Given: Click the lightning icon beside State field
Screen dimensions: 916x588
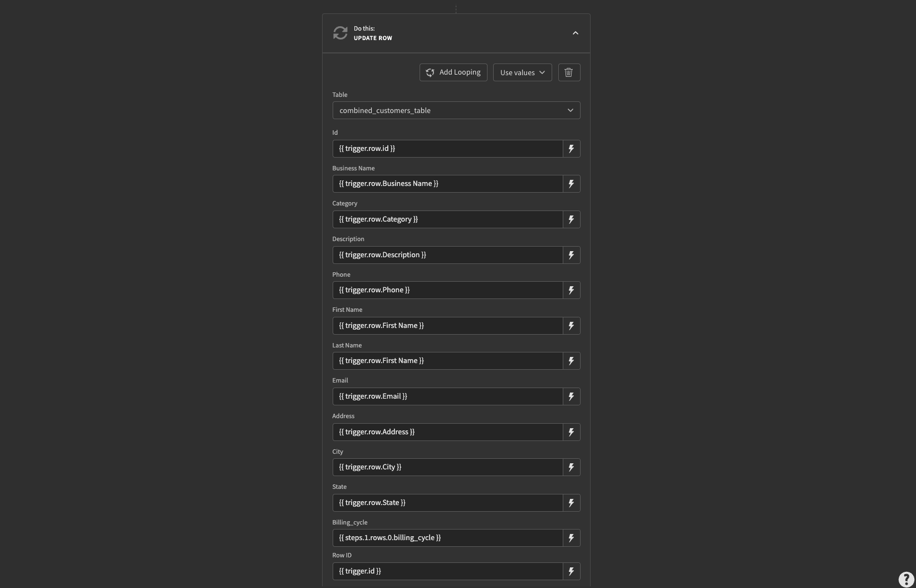Looking at the screenshot, I should point(571,502).
